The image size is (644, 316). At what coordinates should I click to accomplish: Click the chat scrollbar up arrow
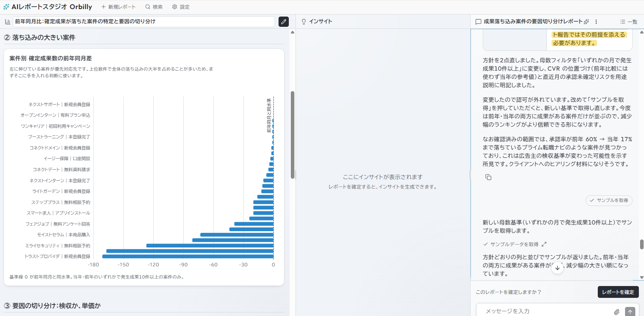pos(642,32)
